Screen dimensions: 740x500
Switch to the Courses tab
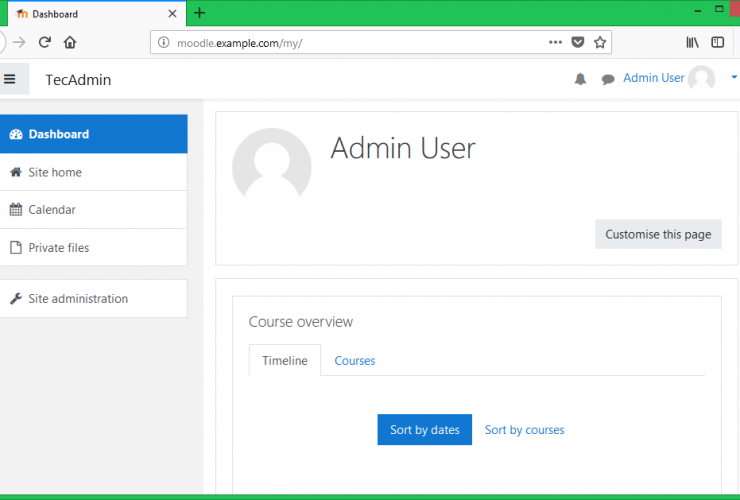(355, 360)
